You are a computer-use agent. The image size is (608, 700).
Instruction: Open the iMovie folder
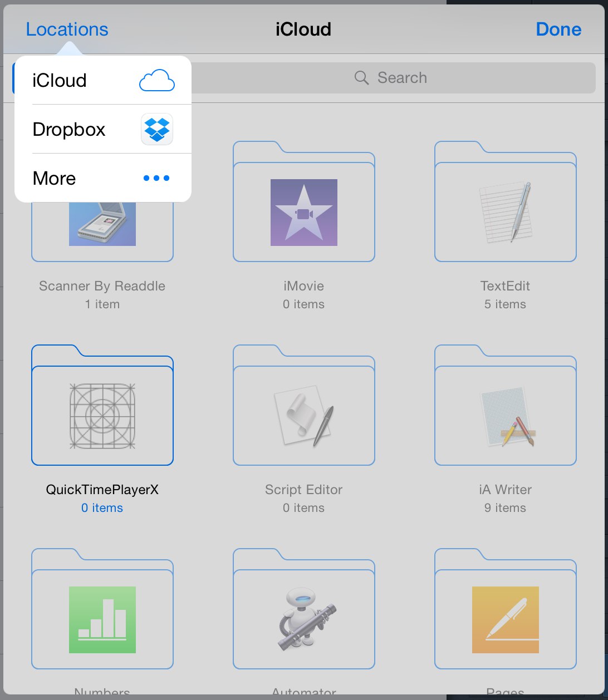pos(304,201)
